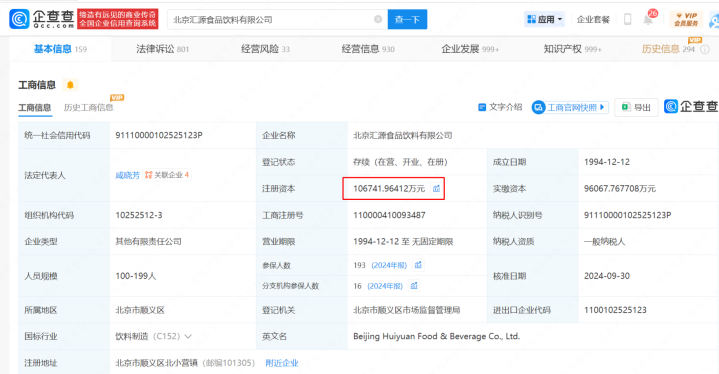The image size is (719, 374).
Task: Open the 应用 dropdown menu
Action: (x=544, y=19)
